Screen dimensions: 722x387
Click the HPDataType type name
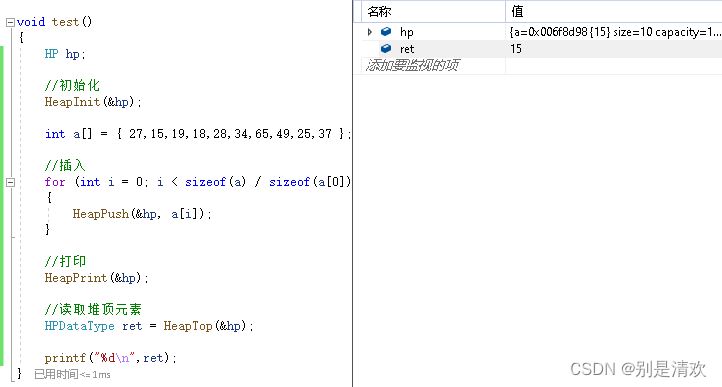coord(79,326)
